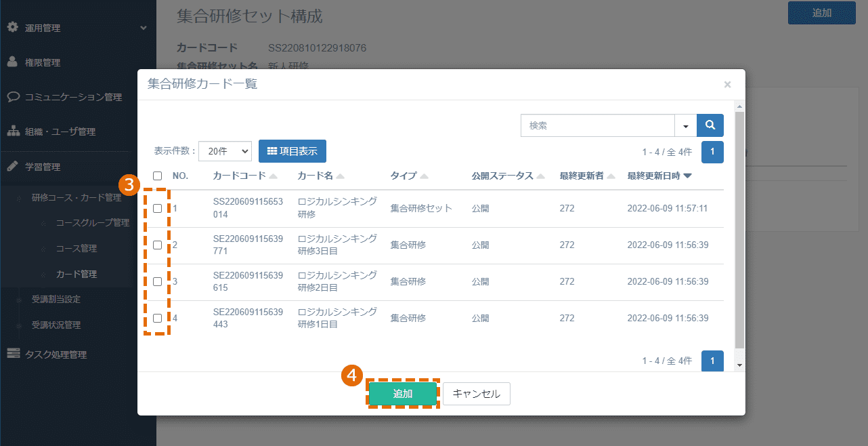The width and height of the screenshot is (868, 446).
Task: Click top pagination page 1 button
Action: click(712, 153)
